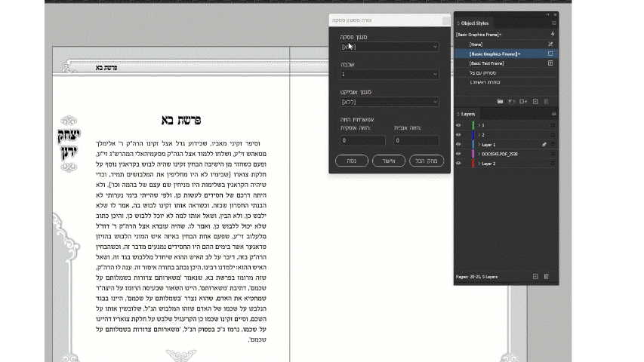Click the create new object style icon

(535, 101)
